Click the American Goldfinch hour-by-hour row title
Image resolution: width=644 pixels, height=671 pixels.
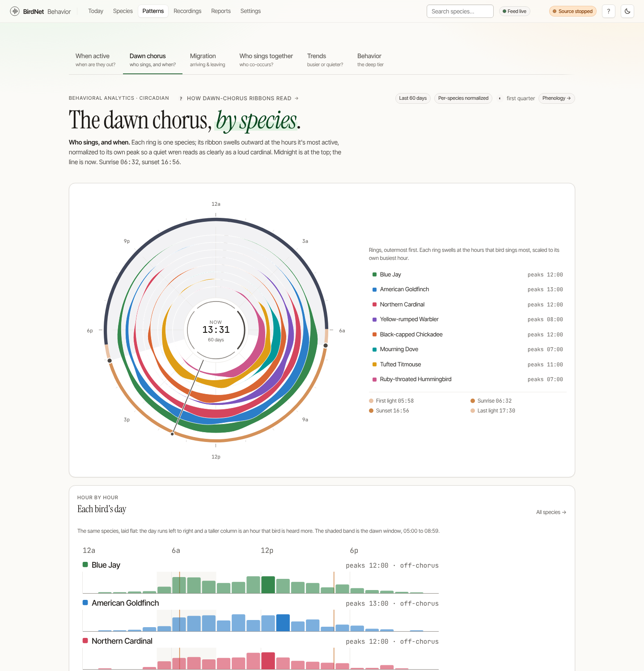(x=125, y=603)
